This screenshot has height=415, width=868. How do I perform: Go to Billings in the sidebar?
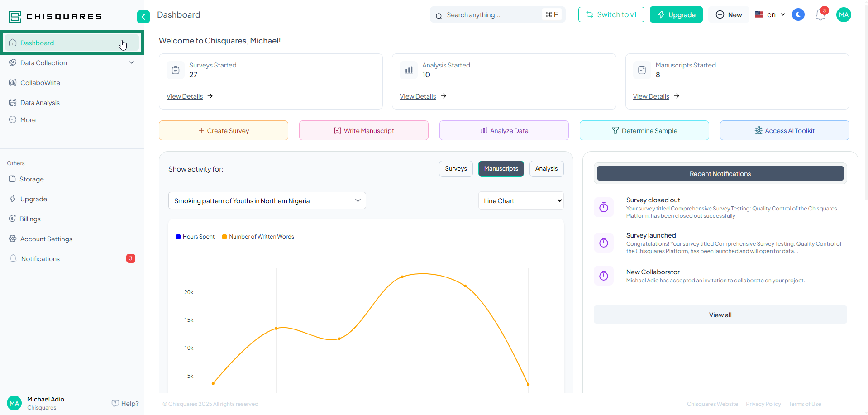pyautogui.click(x=30, y=219)
